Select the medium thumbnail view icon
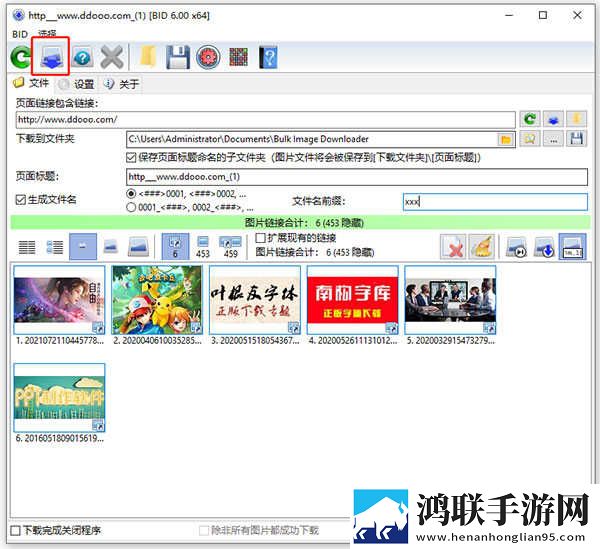 coord(111,247)
